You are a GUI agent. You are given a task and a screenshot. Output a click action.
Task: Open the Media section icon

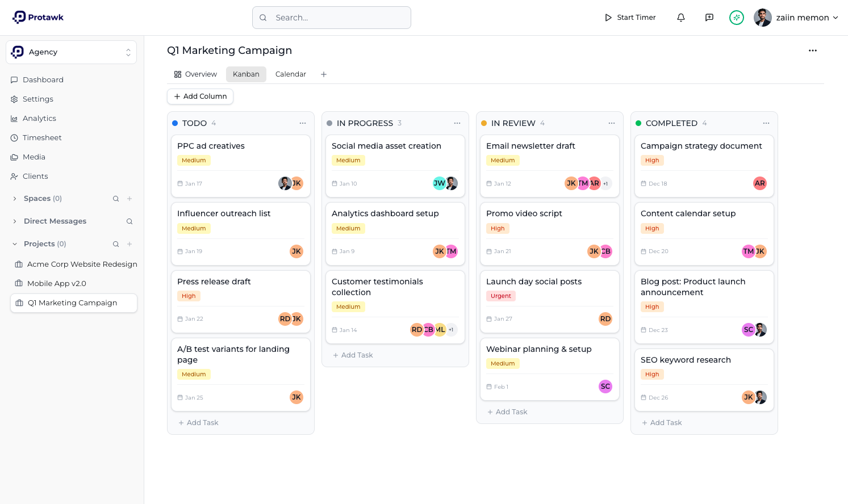click(14, 157)
